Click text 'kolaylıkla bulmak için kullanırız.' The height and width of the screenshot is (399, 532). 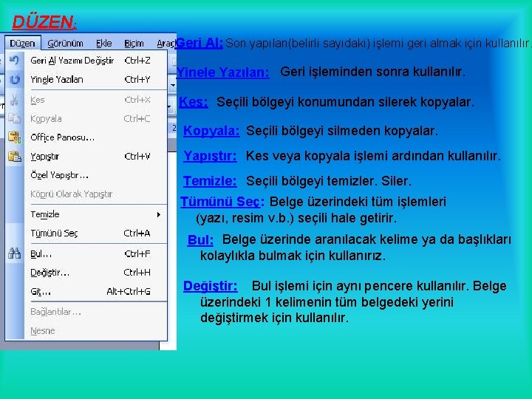point(293,256)
